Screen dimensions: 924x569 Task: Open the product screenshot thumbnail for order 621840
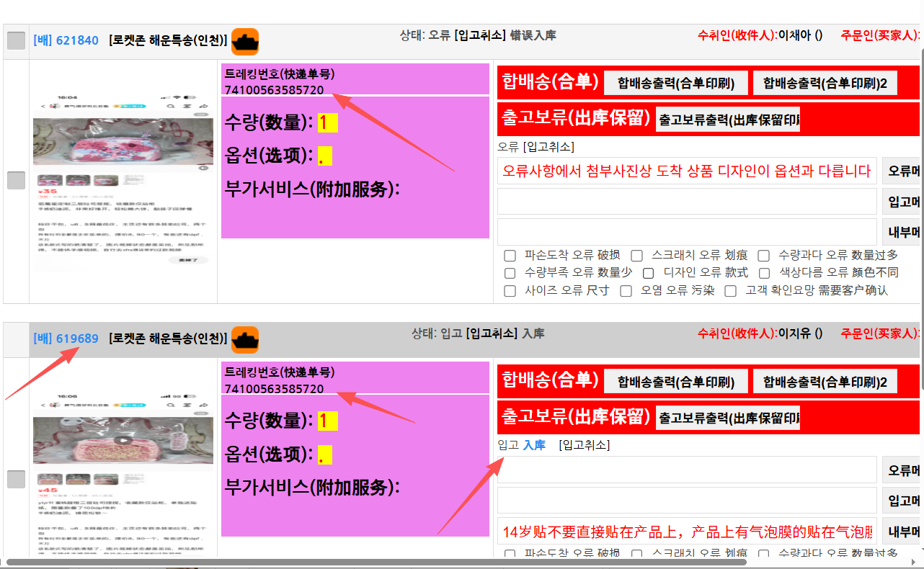tap(123, 182)
